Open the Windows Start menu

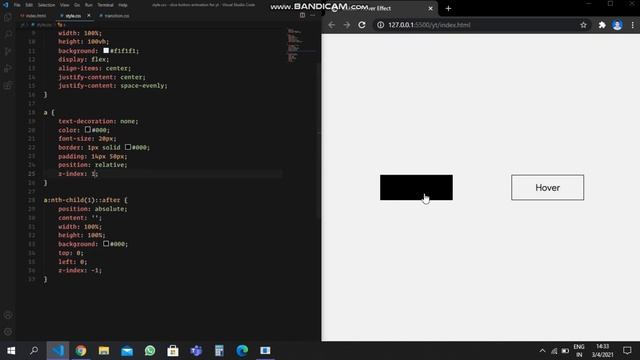point(11,350)
